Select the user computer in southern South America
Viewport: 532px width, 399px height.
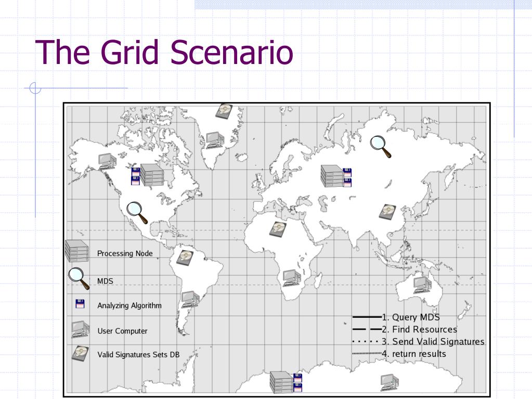click(x=190, y=300)
